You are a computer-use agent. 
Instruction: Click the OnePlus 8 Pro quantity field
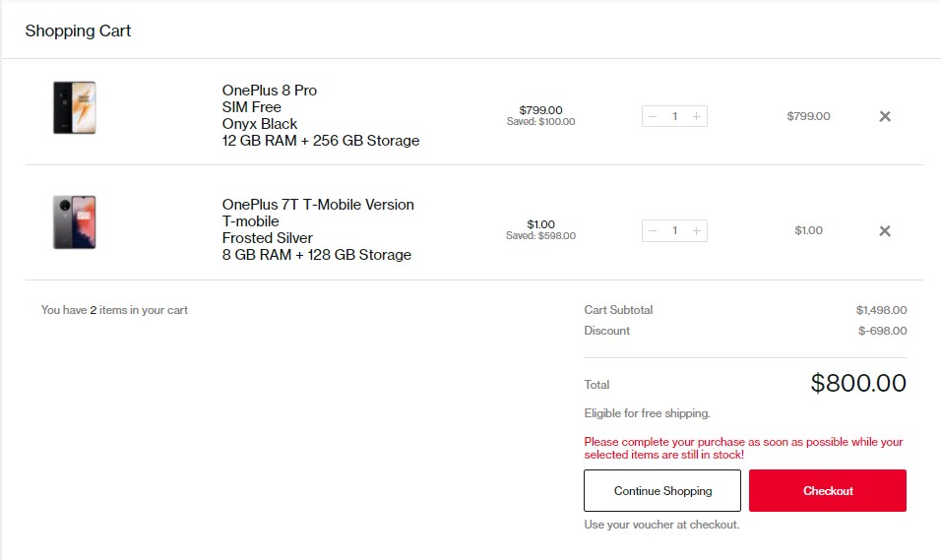point(674,116)
